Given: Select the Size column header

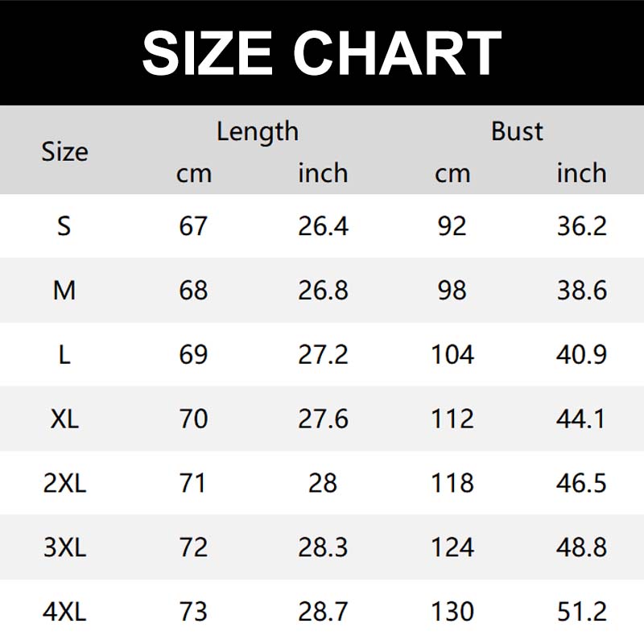Looking at the screenshot, I should pyautogui.click(x=64, y=151).
